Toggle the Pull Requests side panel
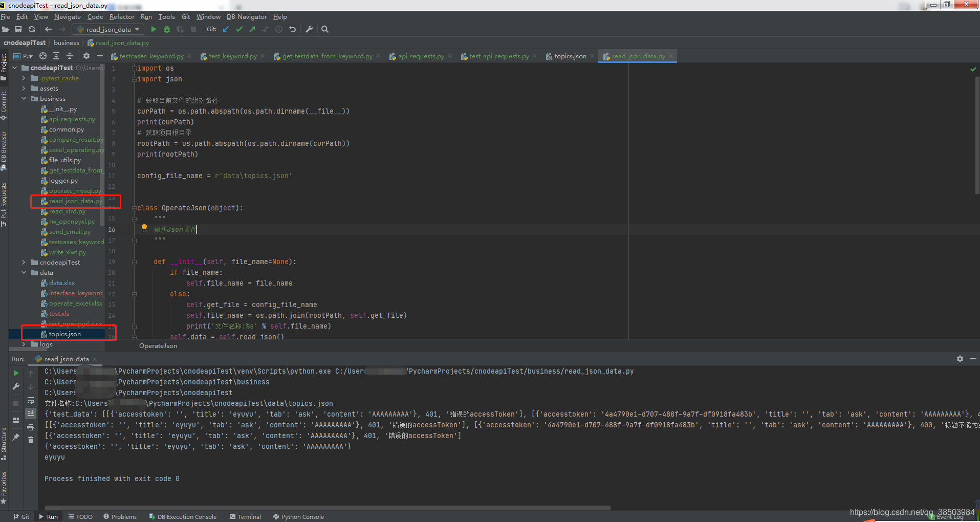 [x=4, y=204]
